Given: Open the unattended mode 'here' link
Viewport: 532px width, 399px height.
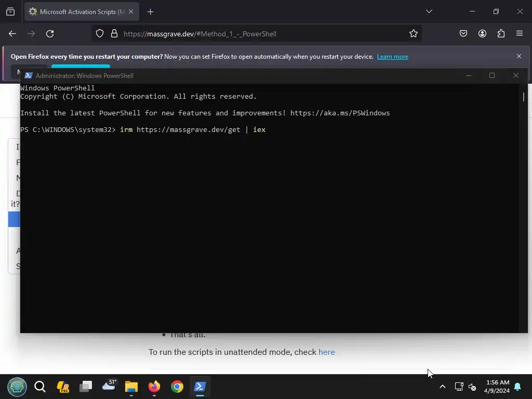Looking at the screenshot, I should [326, 352].
